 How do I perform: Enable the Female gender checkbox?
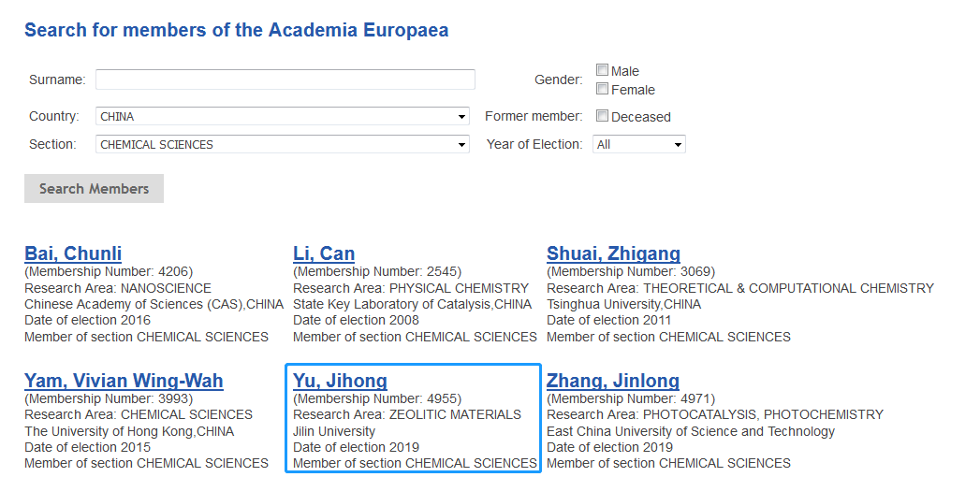tap(602, 89)
